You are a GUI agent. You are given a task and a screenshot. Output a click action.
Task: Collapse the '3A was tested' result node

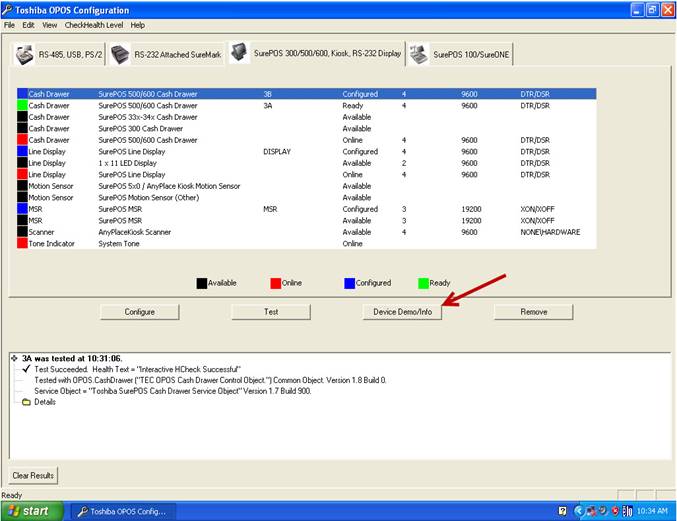point(14,358)
